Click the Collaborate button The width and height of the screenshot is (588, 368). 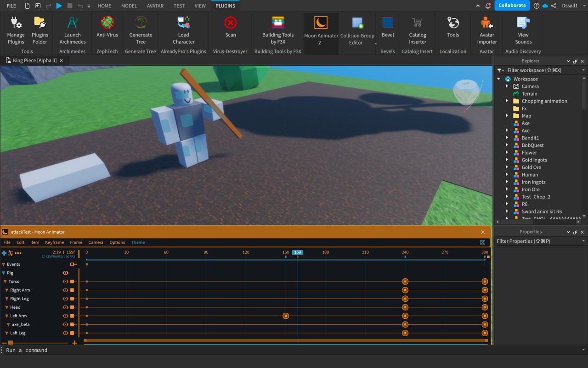click(512, 6)
